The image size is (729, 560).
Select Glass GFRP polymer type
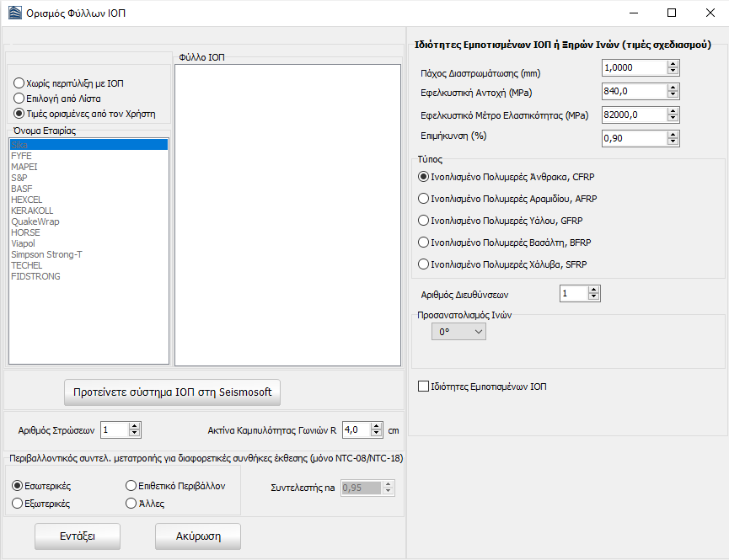(424, 221)
